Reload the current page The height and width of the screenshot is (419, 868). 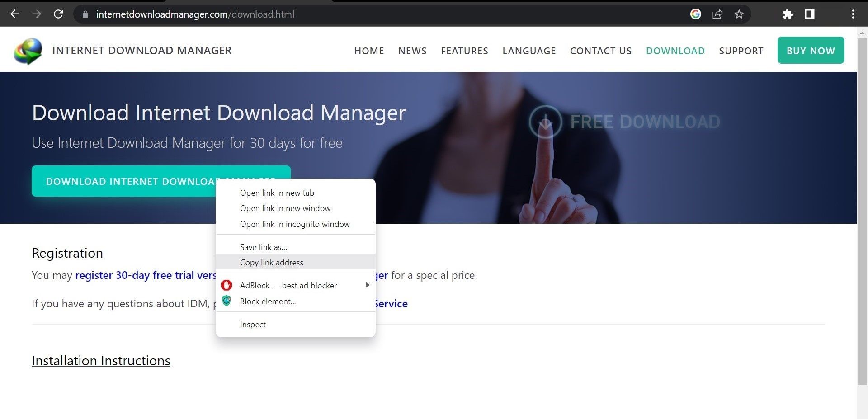tap(58, 14)
